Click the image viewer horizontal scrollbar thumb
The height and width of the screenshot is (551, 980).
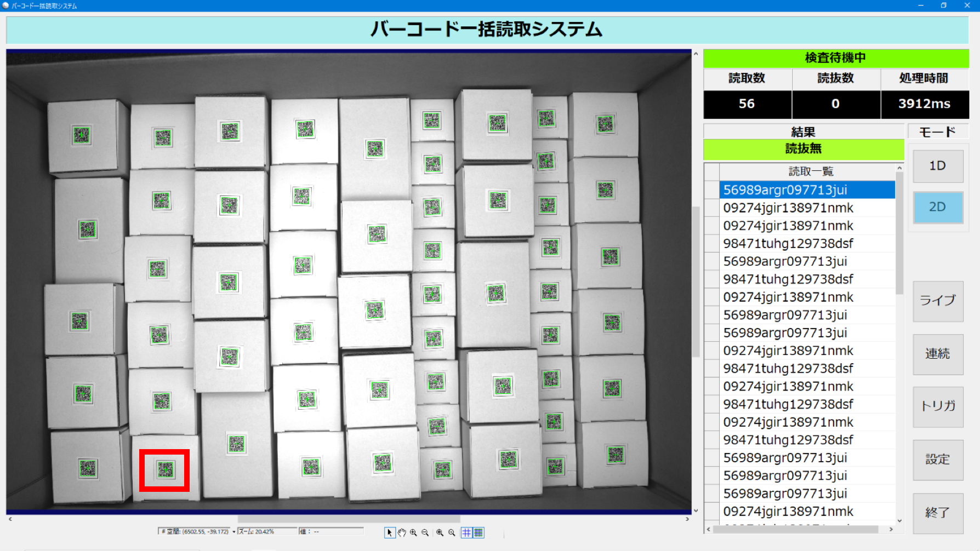[x=349, y=519]
